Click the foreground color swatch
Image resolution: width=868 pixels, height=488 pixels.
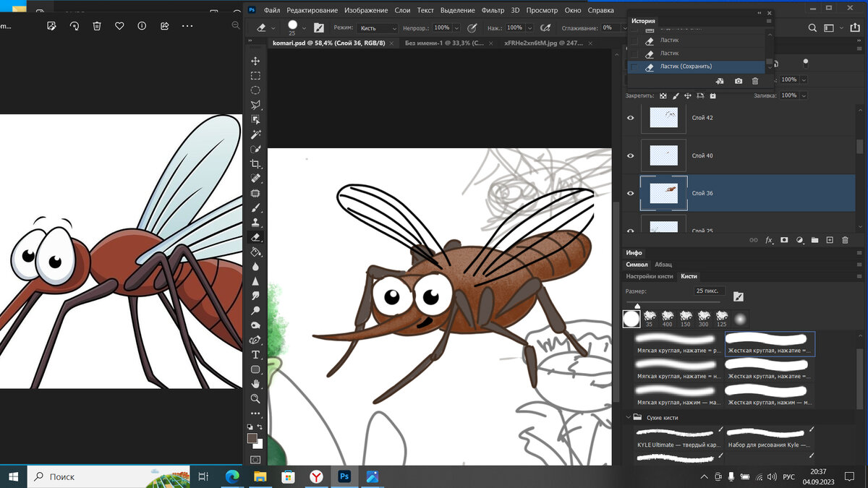[252, 438]
